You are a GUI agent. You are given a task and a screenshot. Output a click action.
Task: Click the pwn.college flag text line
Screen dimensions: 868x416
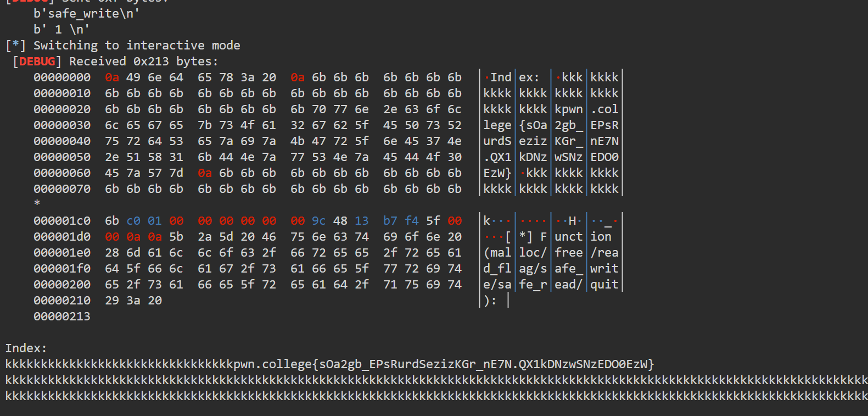tap(329, 364)
